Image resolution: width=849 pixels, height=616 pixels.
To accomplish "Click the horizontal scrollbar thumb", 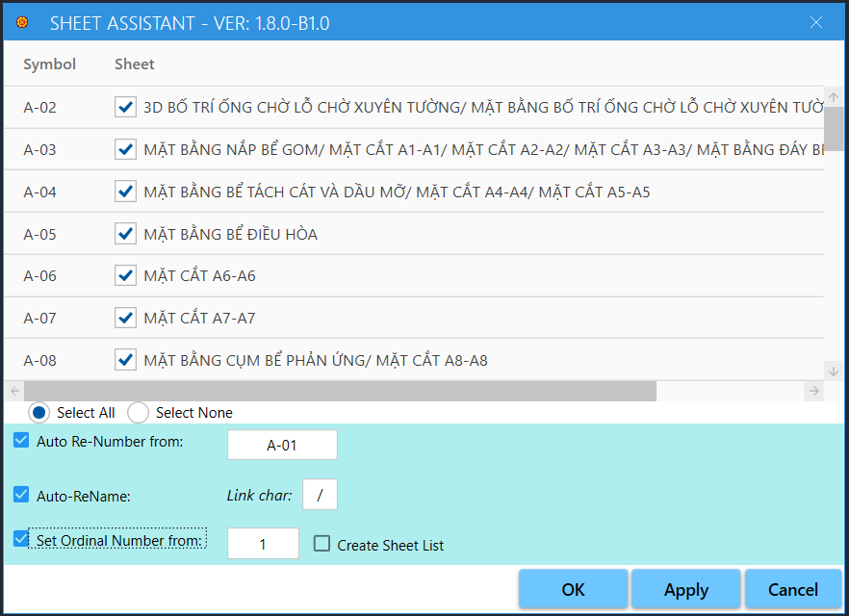I will tap(339, 391).
